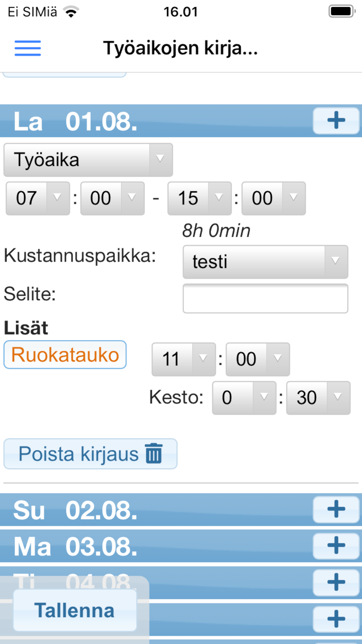The image size is (362, 644).
Task: Add new entry for Ma 03.08.
Action: [336, 545]
